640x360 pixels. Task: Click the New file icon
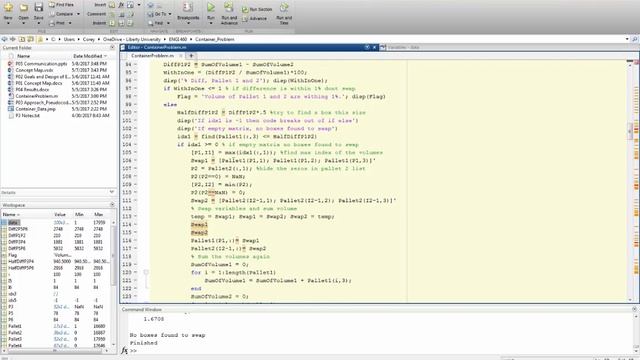(8, 8)
